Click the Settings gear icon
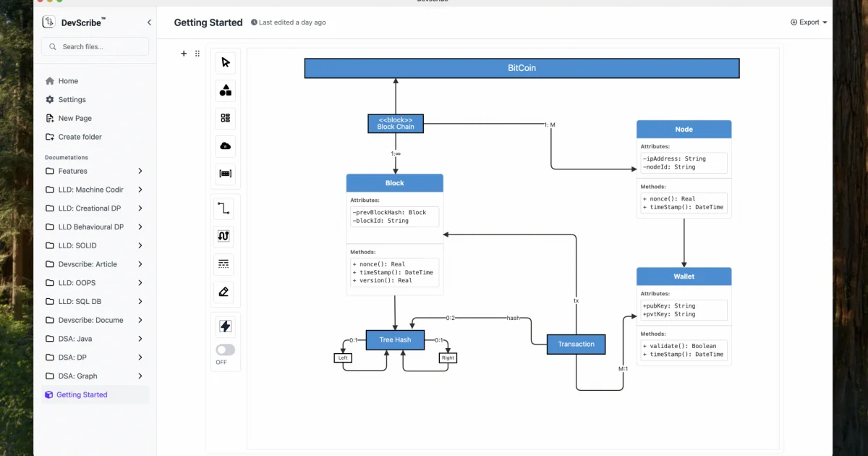Image resolution: width=868 pixels, height=456 pixels. [x=50, y=100]
